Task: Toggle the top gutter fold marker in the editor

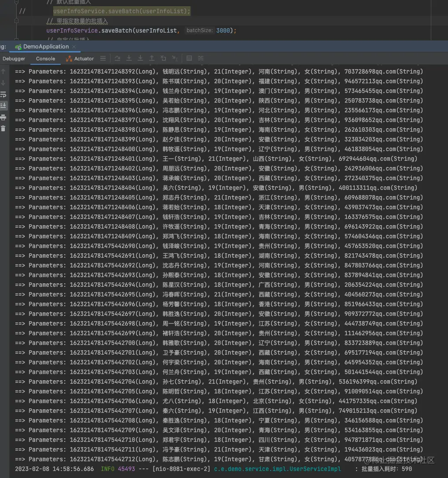Action: tap(16, 2)
